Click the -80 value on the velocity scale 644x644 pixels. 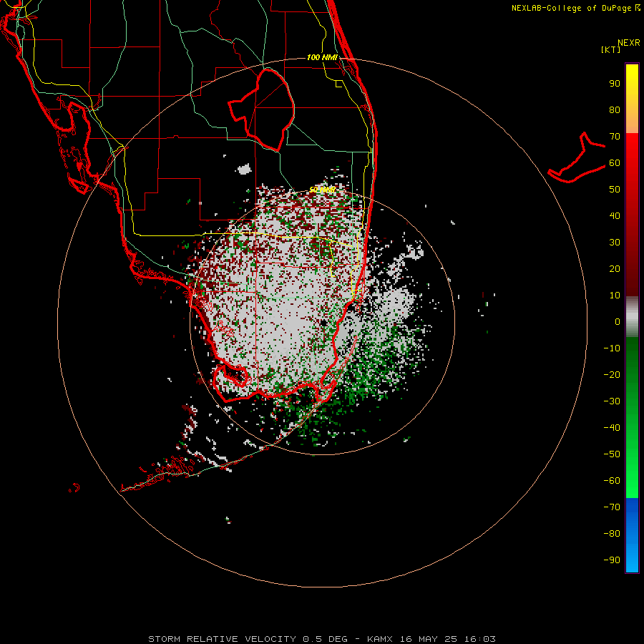pos(612,534)
